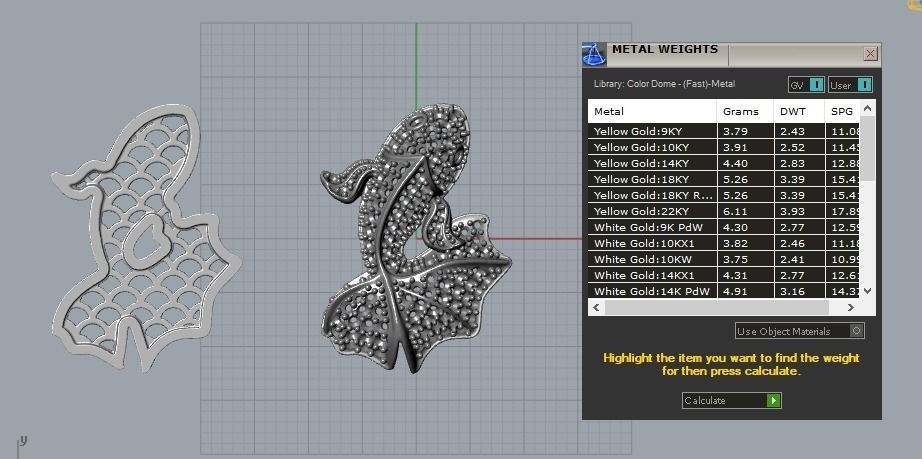Select White Gold:10KX1 row
Image resolution: width=922 pixels, height=459 pixels.
pyautogui.click(x=724, y=243)
